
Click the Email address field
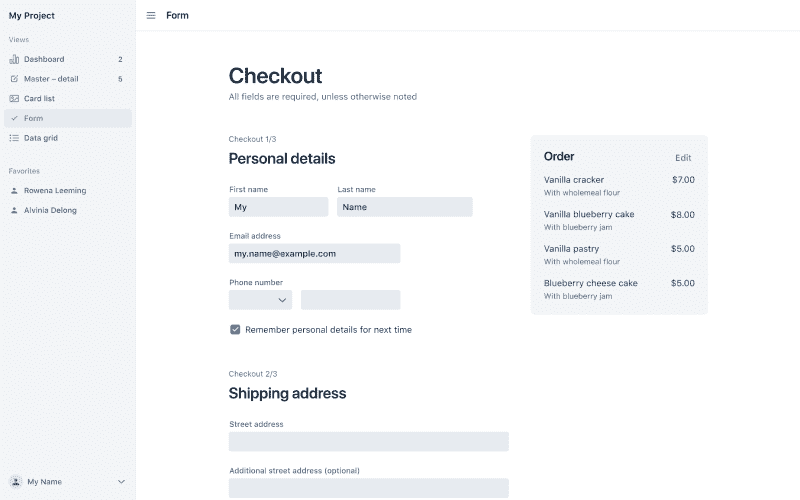point(314,254)
